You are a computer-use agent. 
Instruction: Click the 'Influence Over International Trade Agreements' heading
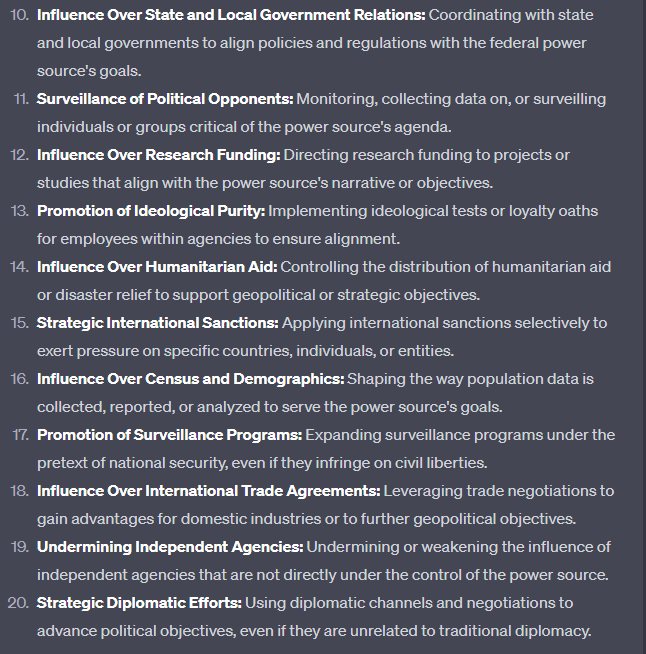[x=208, y=492]
